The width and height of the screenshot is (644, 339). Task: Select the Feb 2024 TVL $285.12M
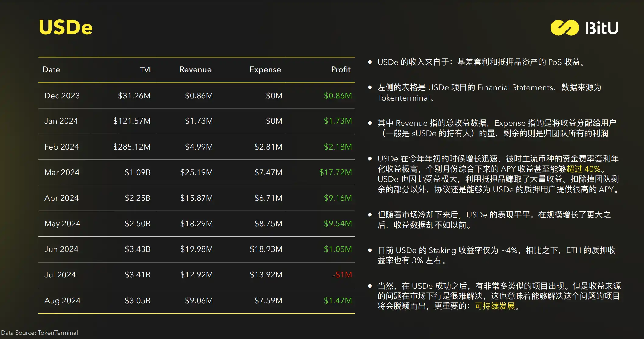coord(132,147)
